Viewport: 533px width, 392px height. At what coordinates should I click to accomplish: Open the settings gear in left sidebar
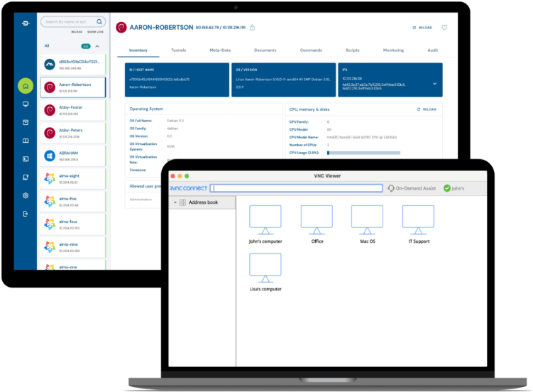(x=26, y=195)
